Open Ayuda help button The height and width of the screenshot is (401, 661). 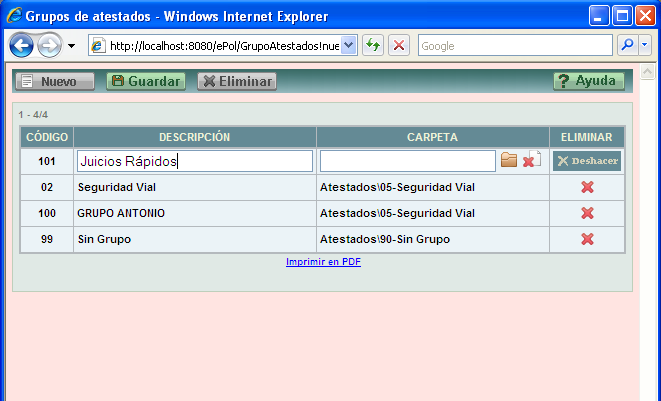point(589,81)
